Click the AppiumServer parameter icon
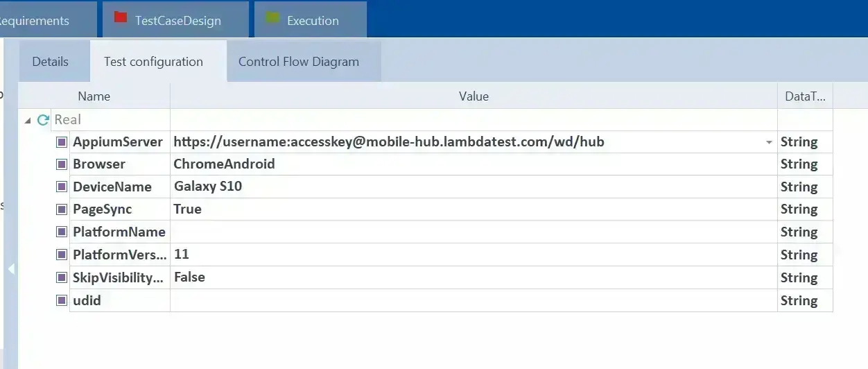The image size is (868, 369). 62,142
